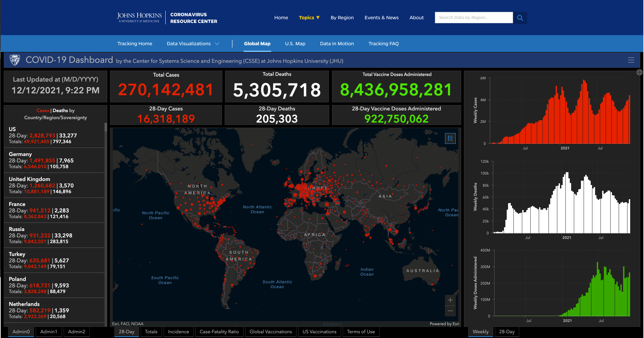Open Data in Motion
This screenshot has height=338, width=644.
pyautogui.click(x=337, y=44)
